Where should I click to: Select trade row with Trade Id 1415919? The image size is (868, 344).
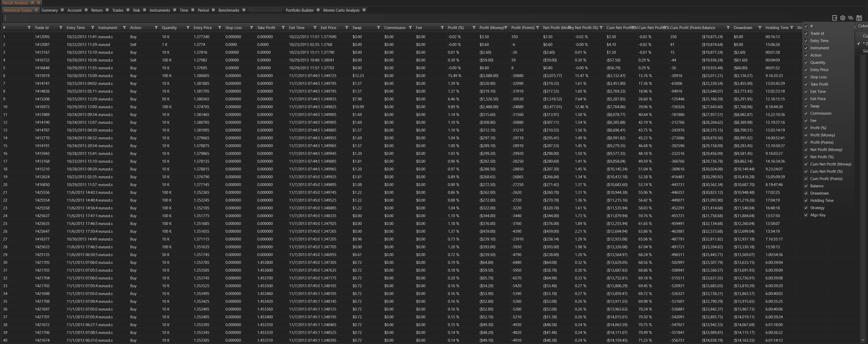42,76
